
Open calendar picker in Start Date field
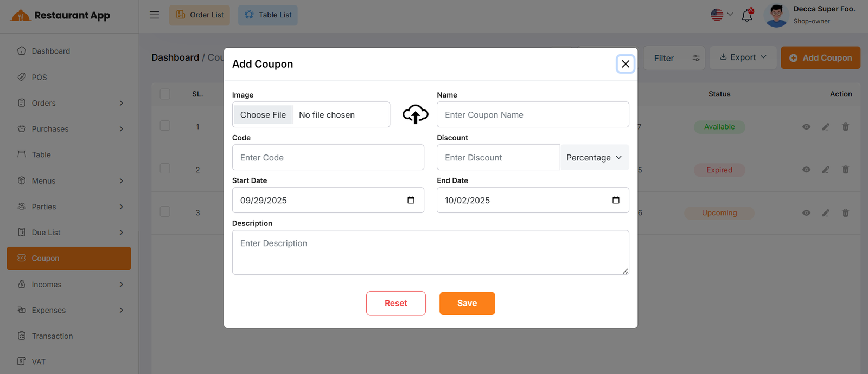click(x=411, y=200)
